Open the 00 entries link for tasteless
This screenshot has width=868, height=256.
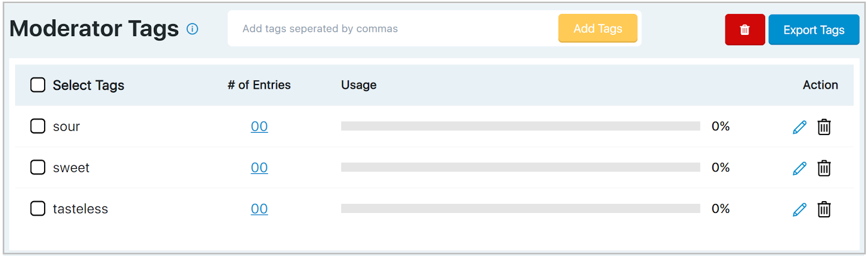(259, 209)
